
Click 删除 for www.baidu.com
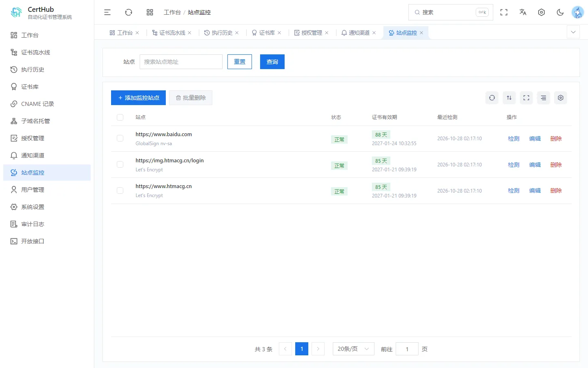556,139
